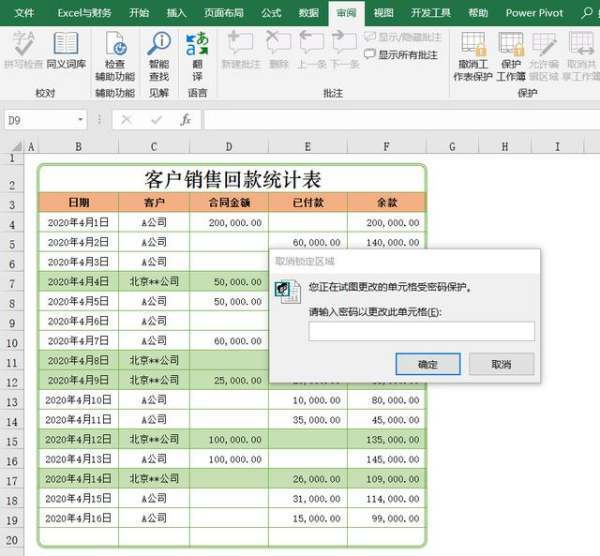Switch to the Data (数据) ribbon tab

(x=309, y=13)
